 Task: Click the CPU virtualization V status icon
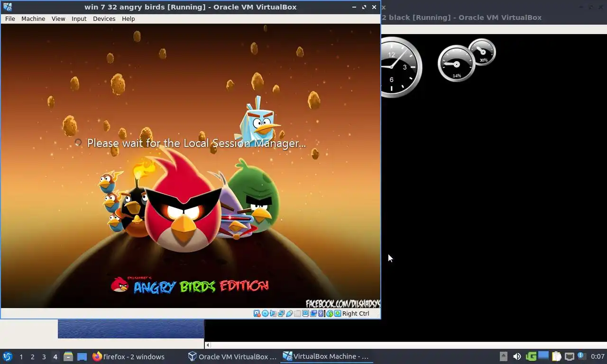point(321,313)
